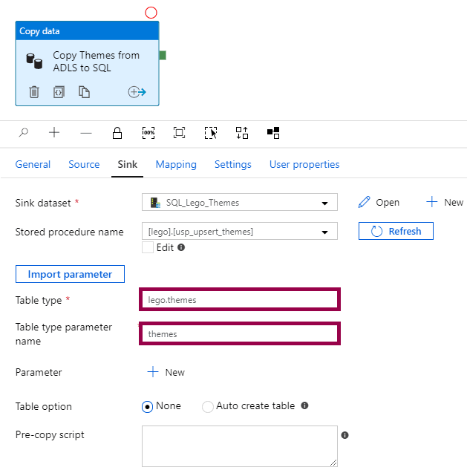Delete the Copy data activity via trash icon
Screen dimensions: 467x476
[x=34, y=92]
